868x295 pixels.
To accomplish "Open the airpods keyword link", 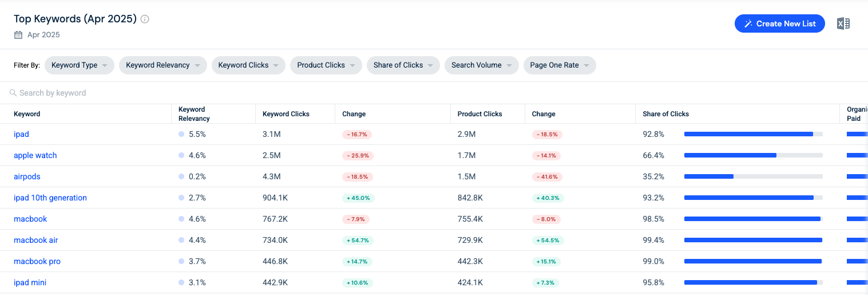I will 27,176.
